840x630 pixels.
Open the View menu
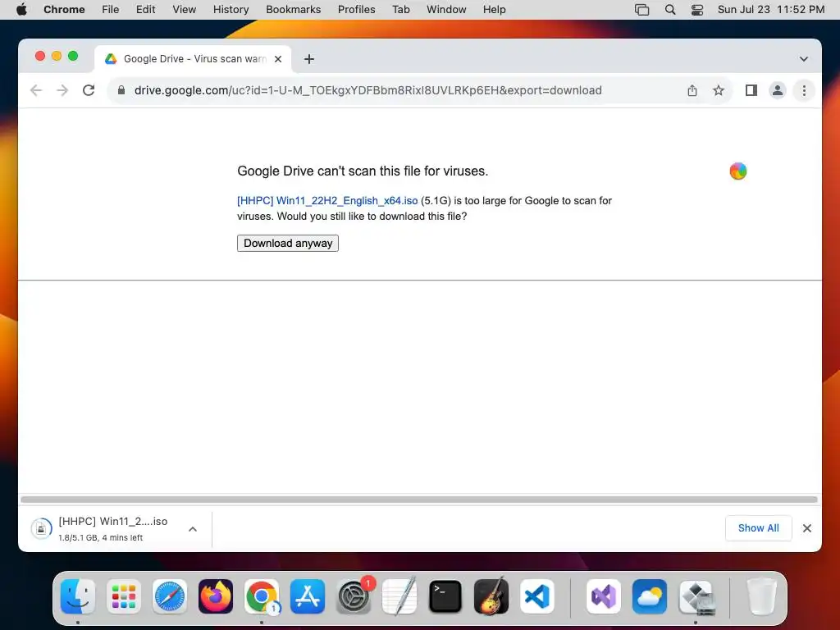[x=184, y=10]
